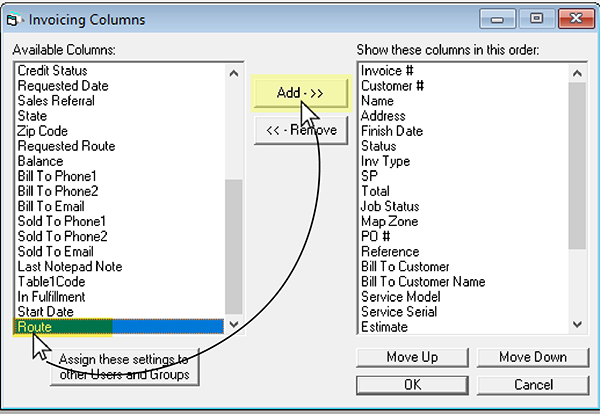Select Customer # in shown columns
This screenshot has width=600, height=414.
click(463, 86)
